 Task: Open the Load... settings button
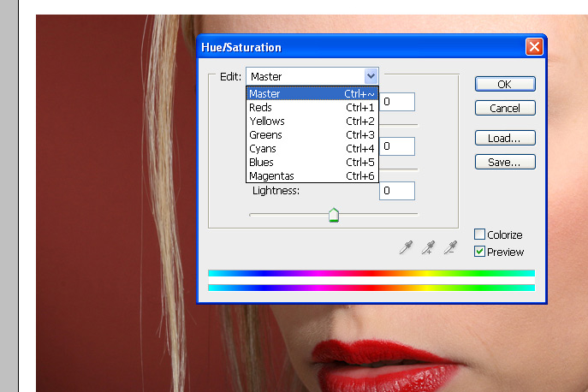coord(505,138)
